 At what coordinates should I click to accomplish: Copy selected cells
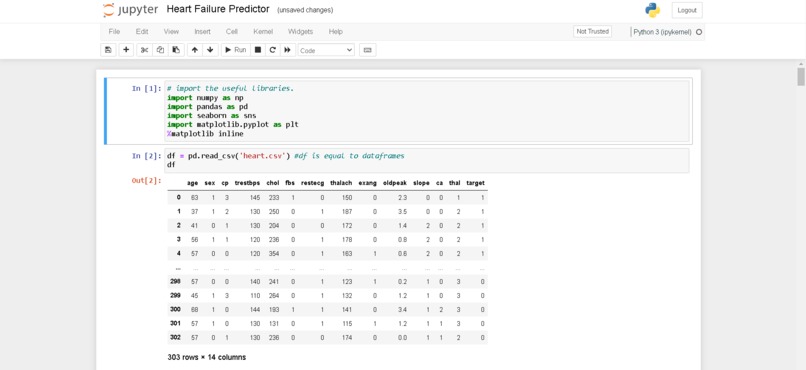click(160, 50)
